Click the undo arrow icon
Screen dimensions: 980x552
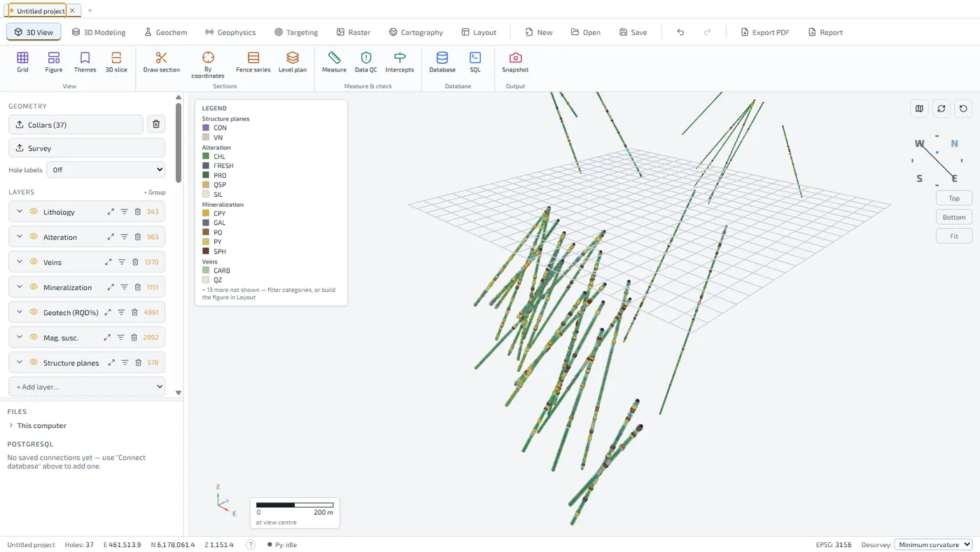coord(680,32)
